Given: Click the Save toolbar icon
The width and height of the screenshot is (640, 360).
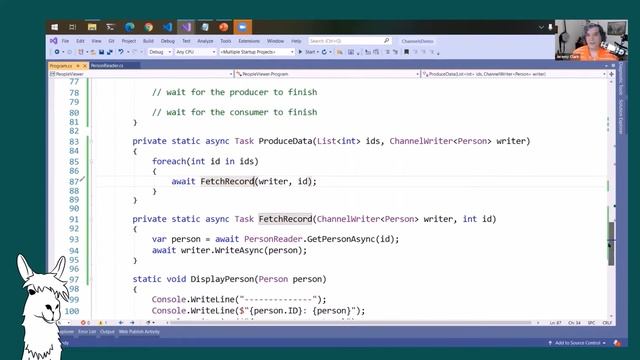Looking at the screenshot, I should (x=101, y=52).
